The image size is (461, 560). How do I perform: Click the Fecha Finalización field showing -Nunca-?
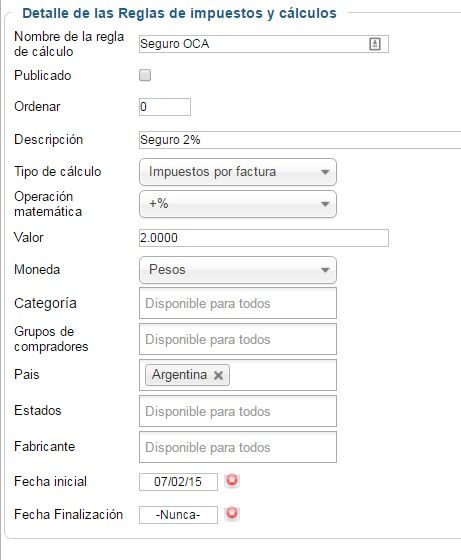point(178,515)
